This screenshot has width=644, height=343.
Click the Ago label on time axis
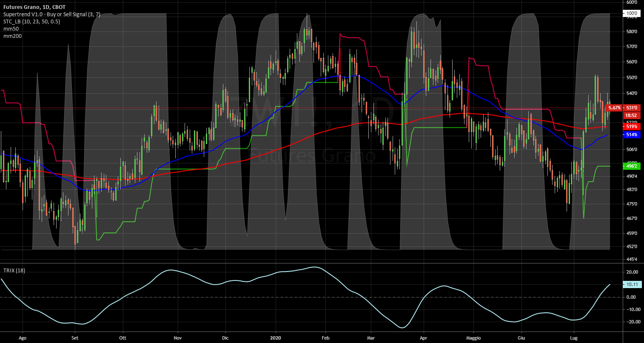(x=23, y=338)
